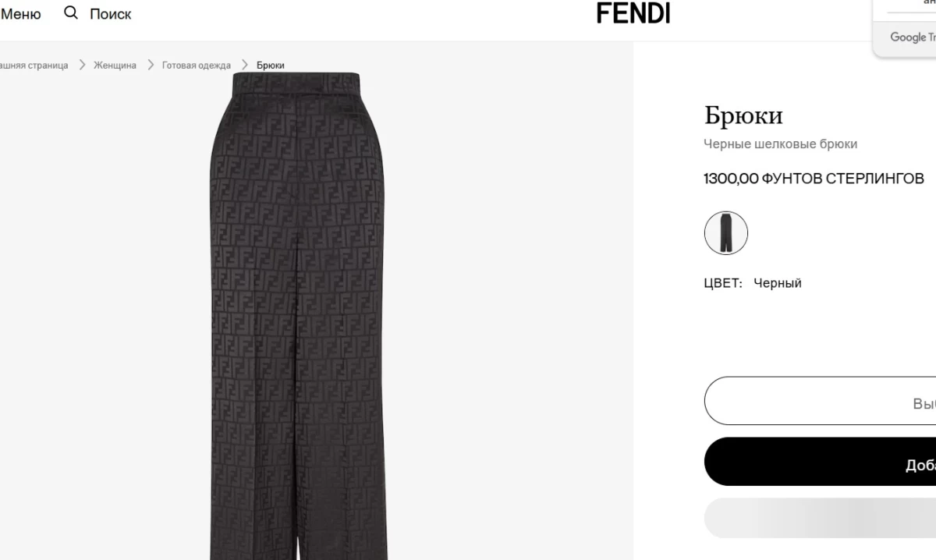Click chevron before Женщина breadcrumb
Screen dimensions: 936x560
point(82,66)
